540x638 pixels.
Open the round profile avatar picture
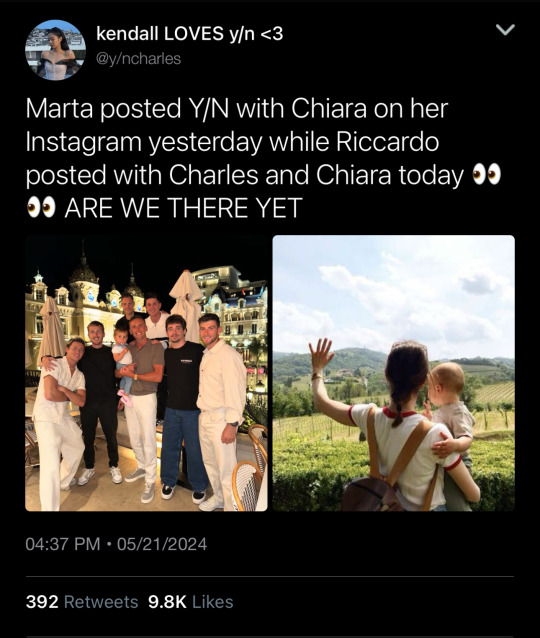(x=55, y=50)
